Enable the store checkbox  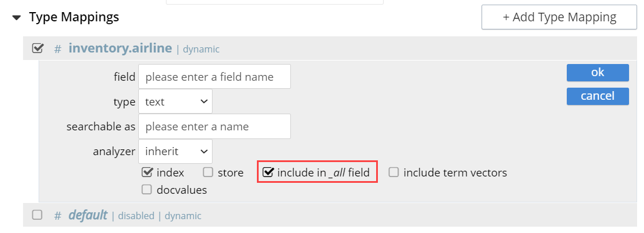pyautogui.click(x=208, y=172)
